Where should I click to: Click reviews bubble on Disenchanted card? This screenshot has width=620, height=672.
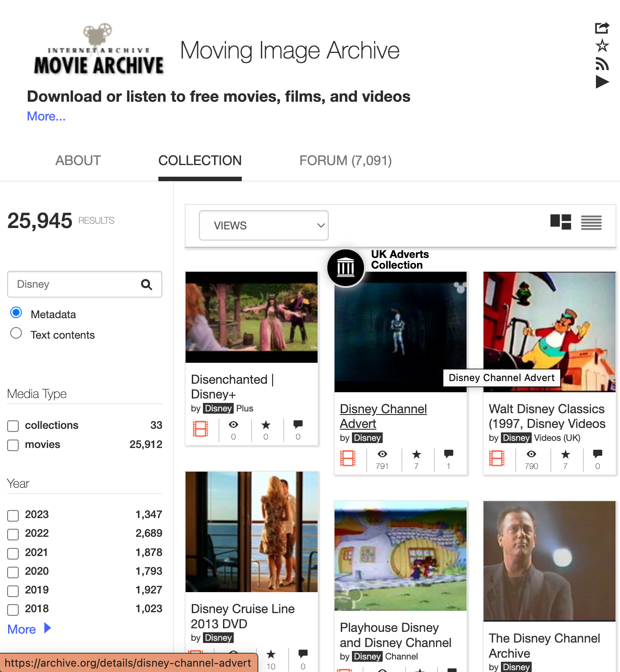pyautogui.click(x=298, y=424)
